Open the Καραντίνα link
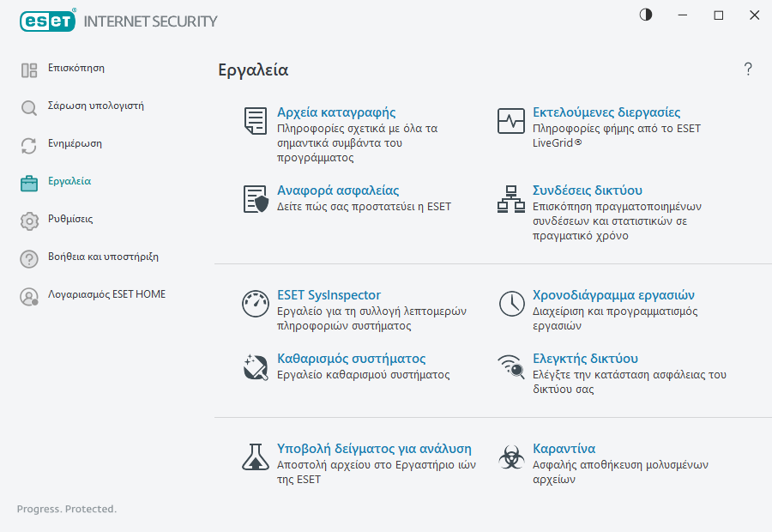Image resolution: width=772 pixels, height=532 pixels. 564,449
